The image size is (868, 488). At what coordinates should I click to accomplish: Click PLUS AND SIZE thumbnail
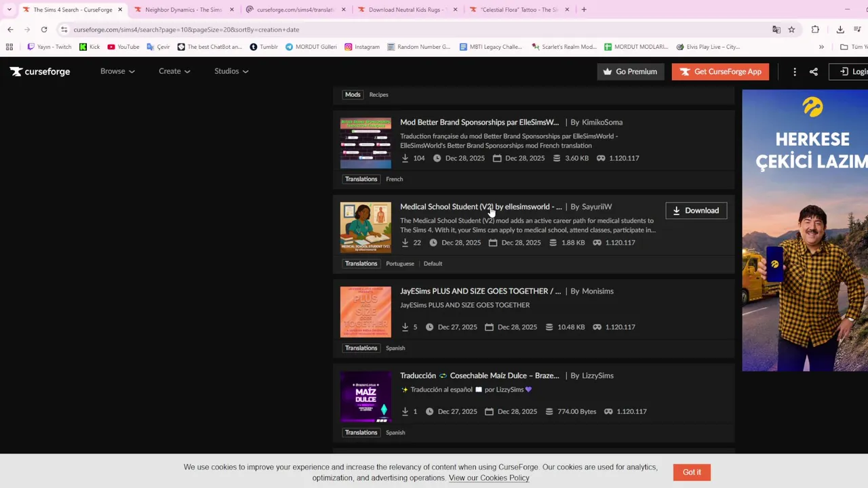coord(366,312)
